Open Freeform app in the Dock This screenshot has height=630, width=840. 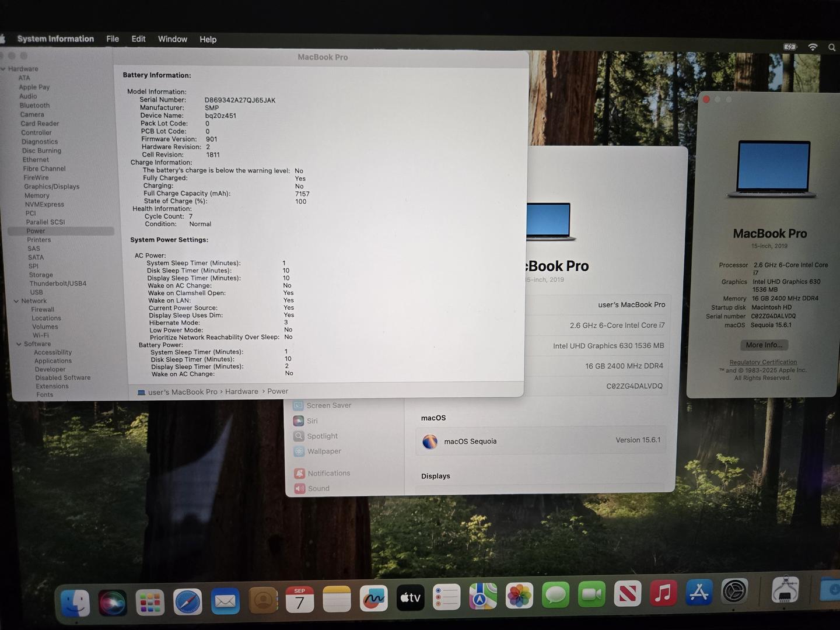point(373,598)
